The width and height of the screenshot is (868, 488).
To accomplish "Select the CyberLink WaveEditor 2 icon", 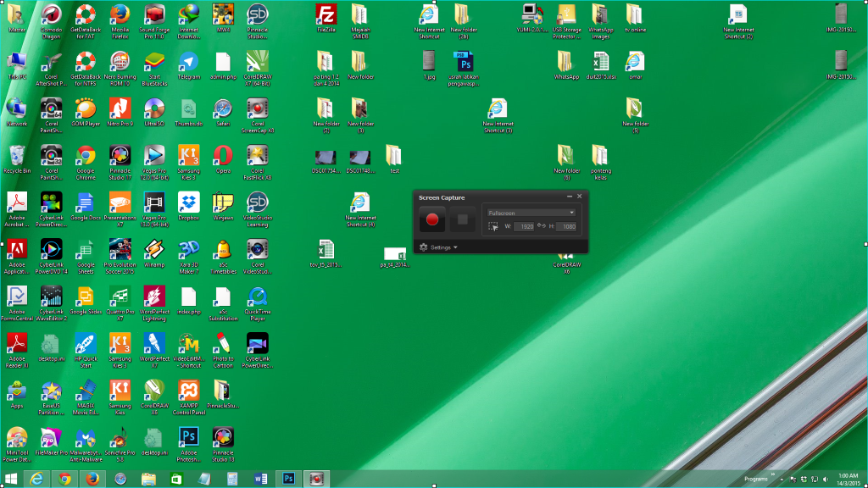I will (51, 303).
